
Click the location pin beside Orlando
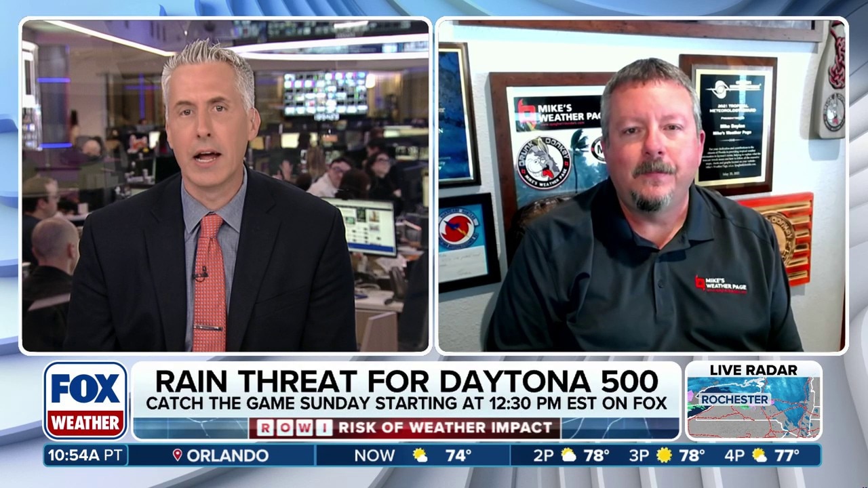click(178, 455)
